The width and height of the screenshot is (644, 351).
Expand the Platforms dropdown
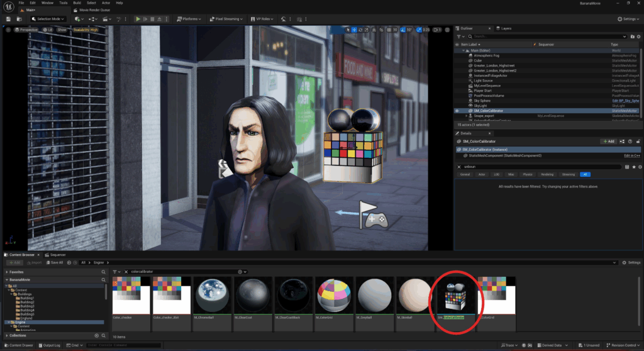pos(191,19)
